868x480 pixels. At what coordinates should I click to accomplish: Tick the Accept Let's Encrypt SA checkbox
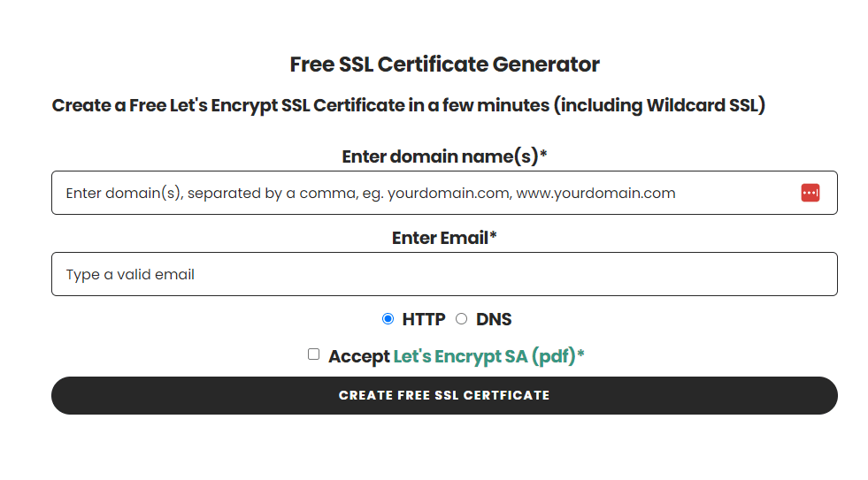coord(314,354)
